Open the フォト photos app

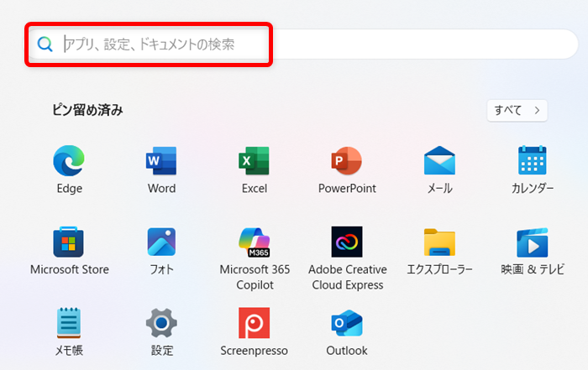pos(161,242)
